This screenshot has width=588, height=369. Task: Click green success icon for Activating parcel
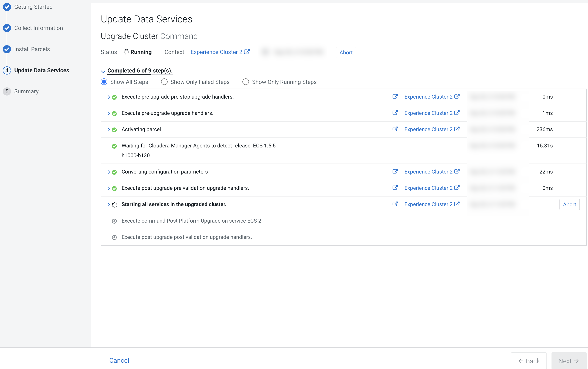click(x=114, y=130)
